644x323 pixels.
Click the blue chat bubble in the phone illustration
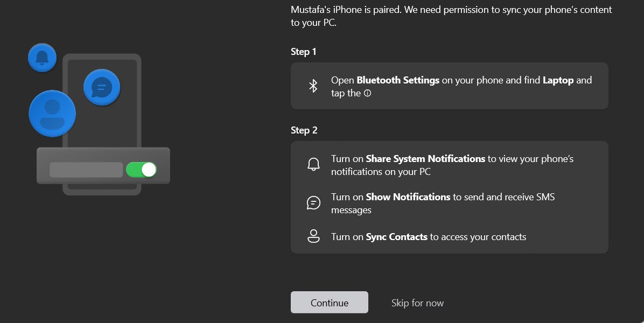[102, 87]
